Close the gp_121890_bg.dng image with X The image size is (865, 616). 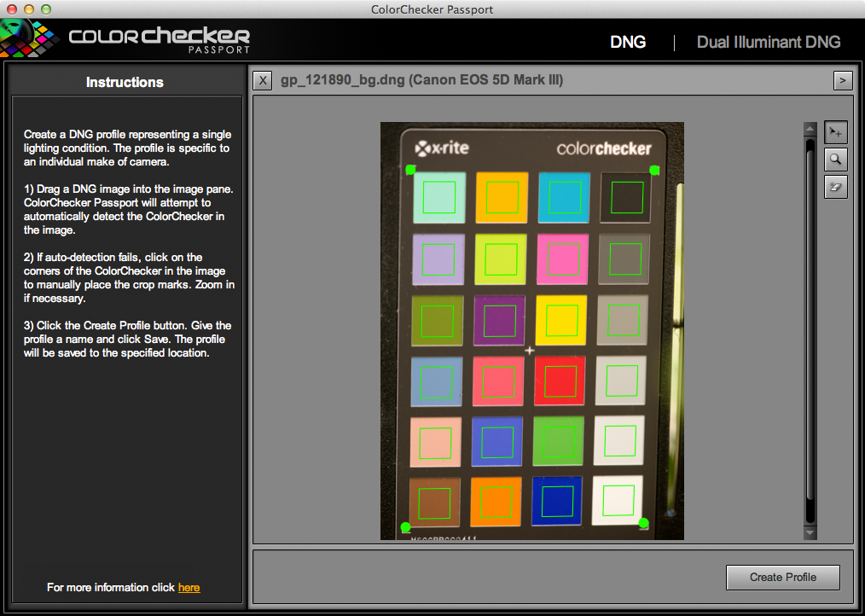[263, 80]
